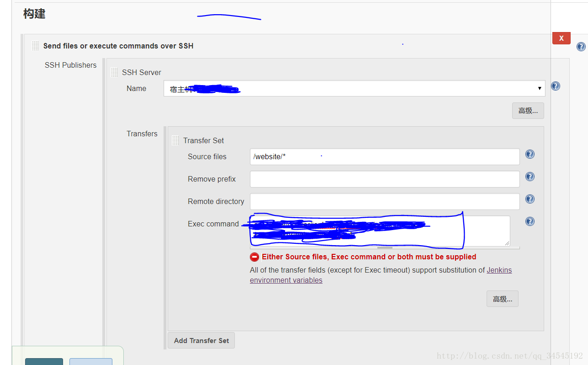This screenshot has width=588, height=365.
Task: Open the Jenkins environment variables link
Action: 381,275
